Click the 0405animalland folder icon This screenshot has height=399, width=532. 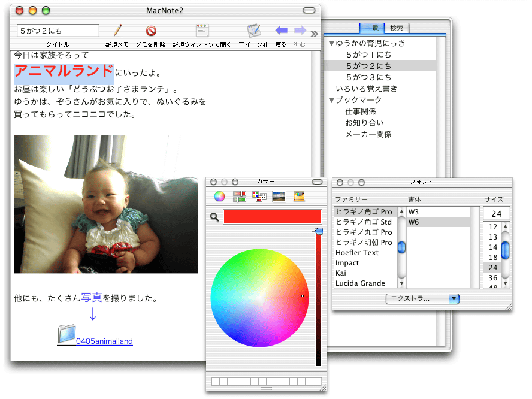(66, 334)
